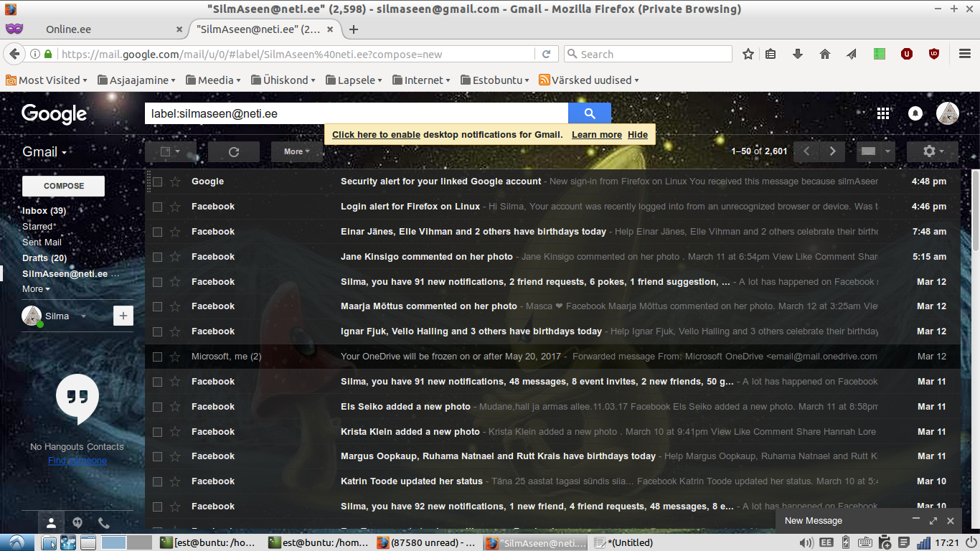Image resolution: width=980 pixels, height=551 pixels.
Task: Tick the checkbox for Login alert email
Action: pyautogui.click(x=158, y=207)
